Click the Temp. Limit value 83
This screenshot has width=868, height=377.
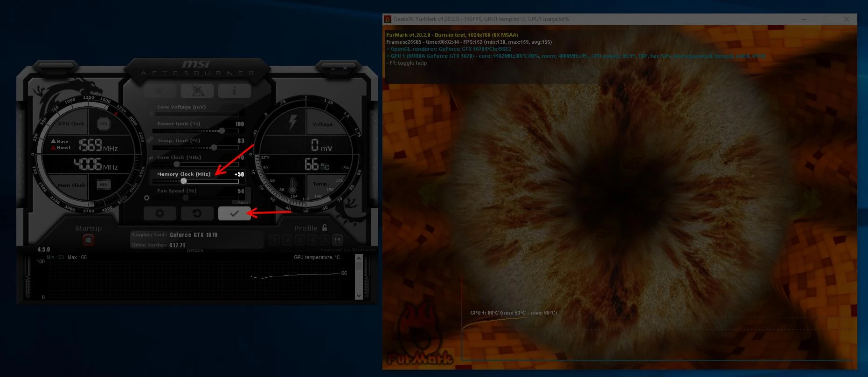241,141
